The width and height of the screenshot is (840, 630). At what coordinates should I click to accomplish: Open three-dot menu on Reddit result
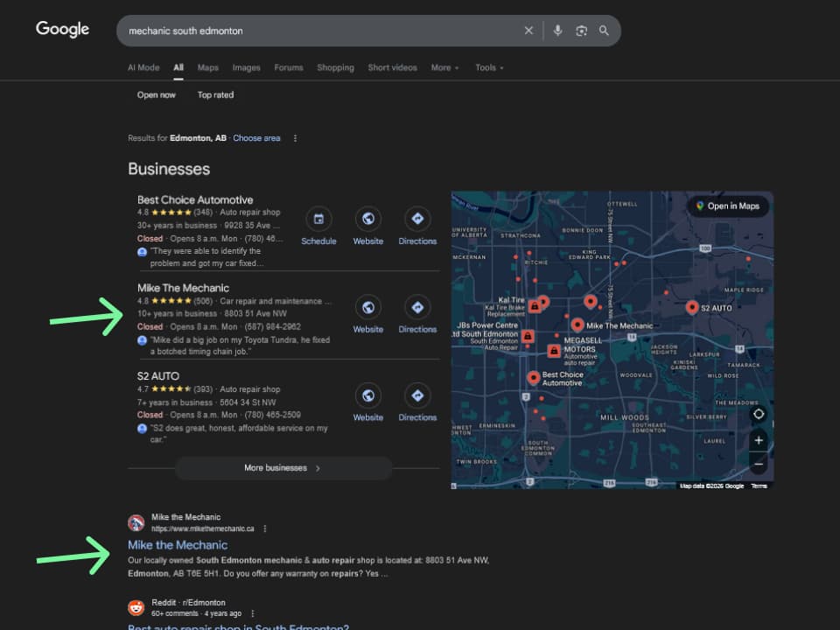(x=252, y=613)
